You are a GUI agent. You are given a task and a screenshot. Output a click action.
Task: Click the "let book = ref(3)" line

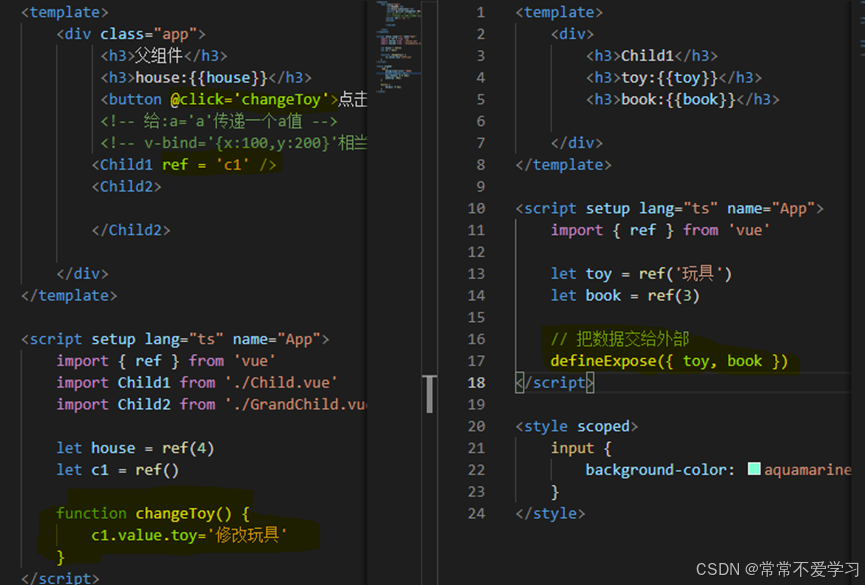point(625,296)
